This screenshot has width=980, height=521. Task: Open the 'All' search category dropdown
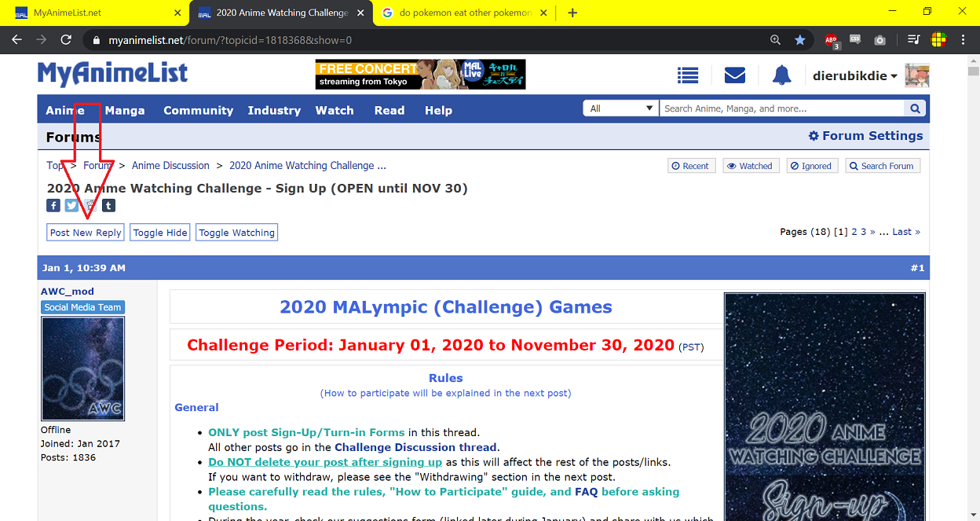[x=620, y=108]
